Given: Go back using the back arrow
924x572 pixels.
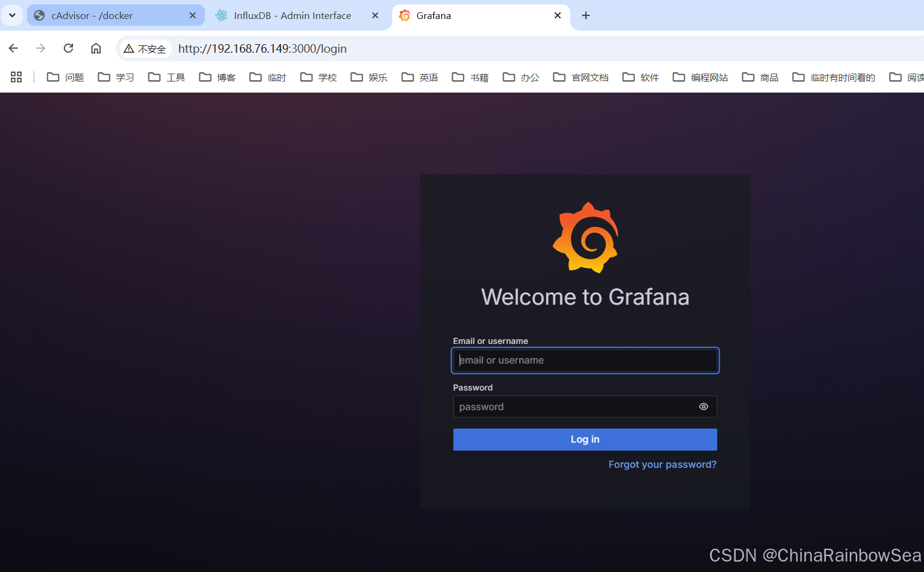Looking at the screenshot, I should [x=13, y=48].
